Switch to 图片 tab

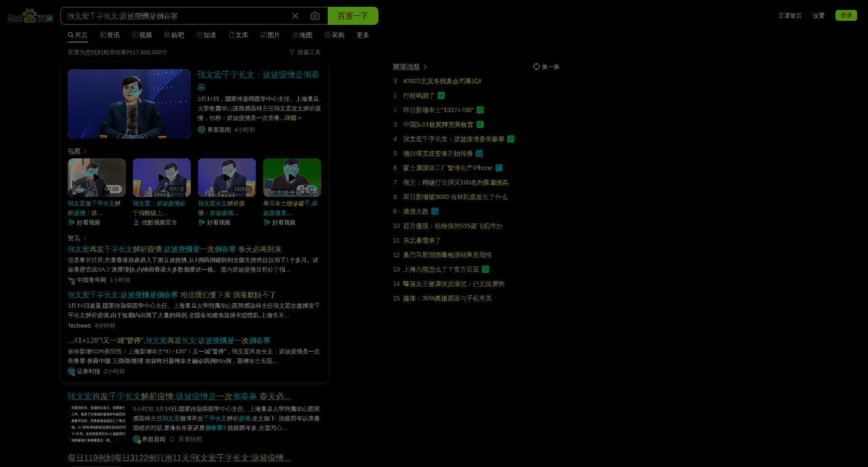(x=270, y=35)
